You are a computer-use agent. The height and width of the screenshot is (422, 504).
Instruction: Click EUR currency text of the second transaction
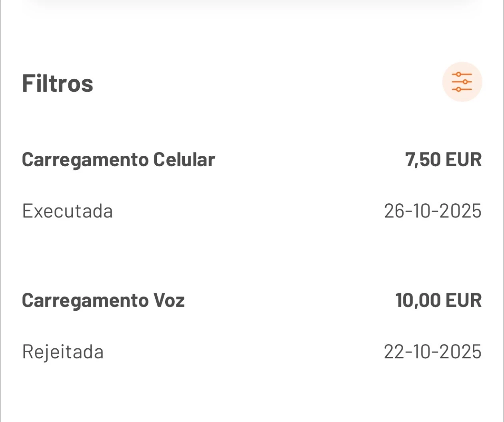(x=464, y=300)
